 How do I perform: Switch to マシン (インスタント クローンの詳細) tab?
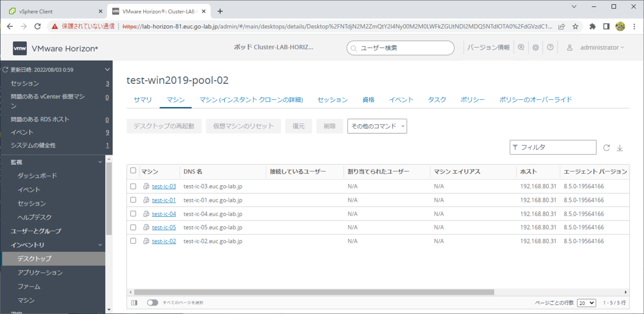[x=251, y=100]
